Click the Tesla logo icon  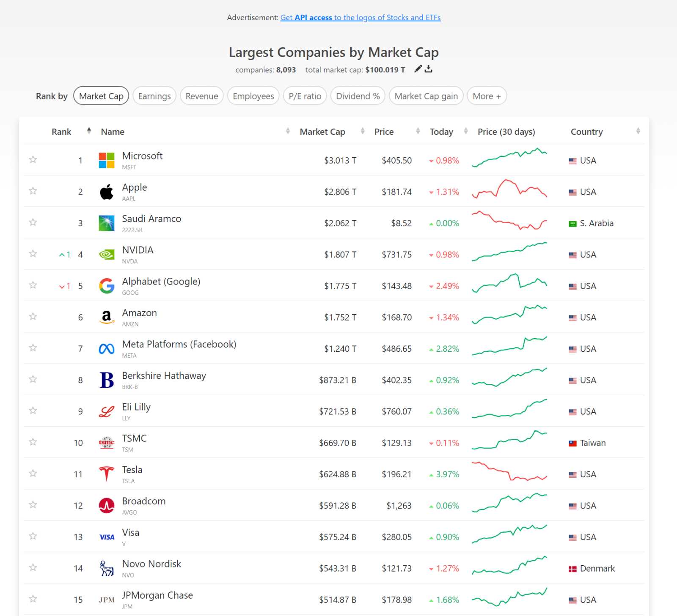coord(107,474)
